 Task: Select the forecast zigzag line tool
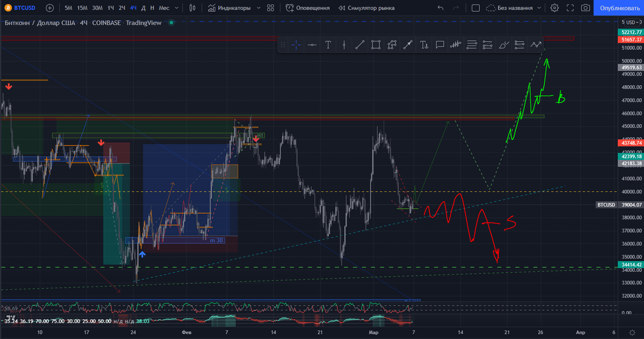click(536, 45)
